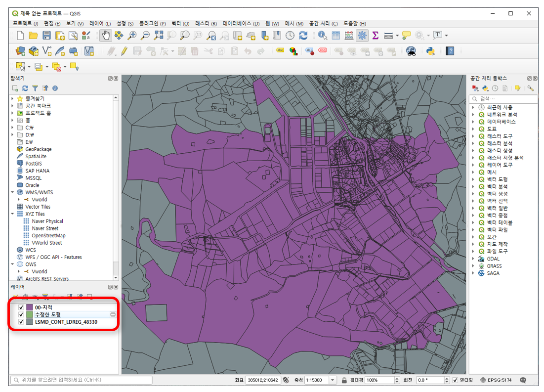Open the field calculator abacus icon

click(349, 36)
